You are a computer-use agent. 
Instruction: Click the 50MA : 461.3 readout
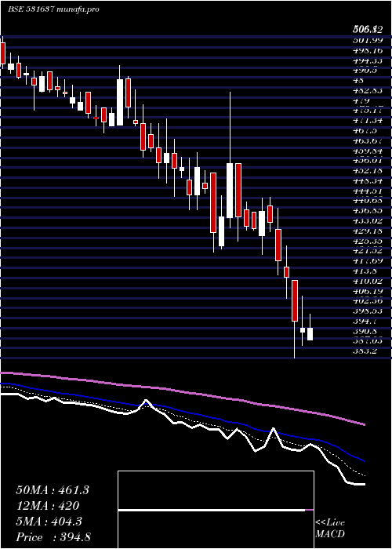pos(53,490)
